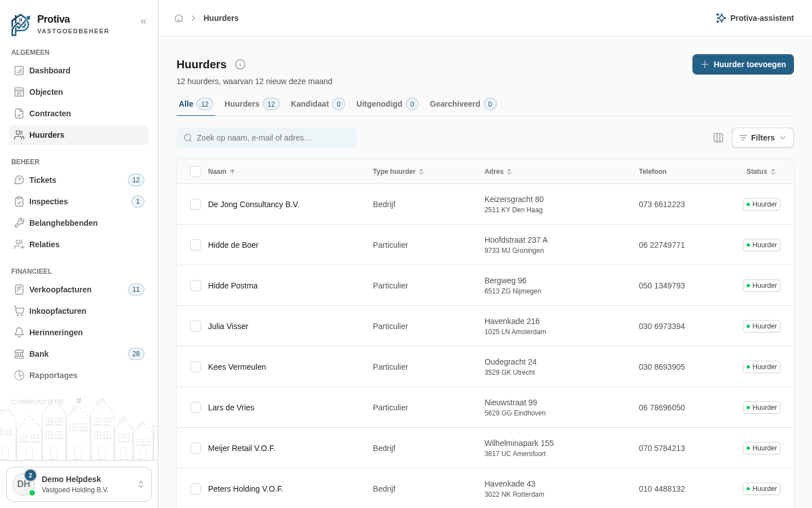Open Contracten from sidebar
This screenshot has height=508, width=812.
pyautogui.click(x=79, y=113)
